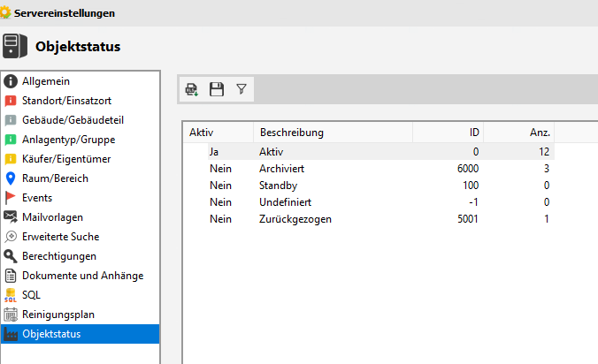The width and height of the screenshot is (598, 364).
Task: Click the Berechtigungen key icon
Action: (11, 256)
